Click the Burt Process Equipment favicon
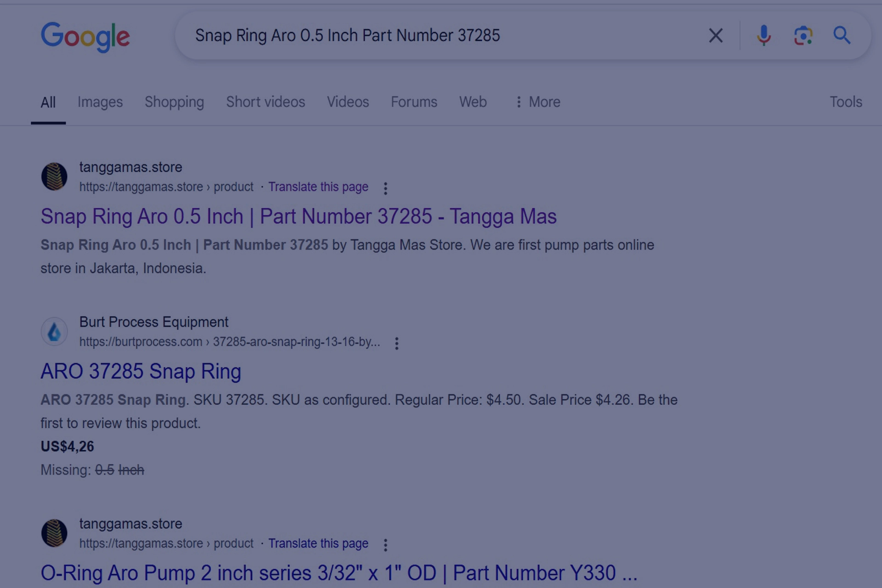 coord(54,331)
